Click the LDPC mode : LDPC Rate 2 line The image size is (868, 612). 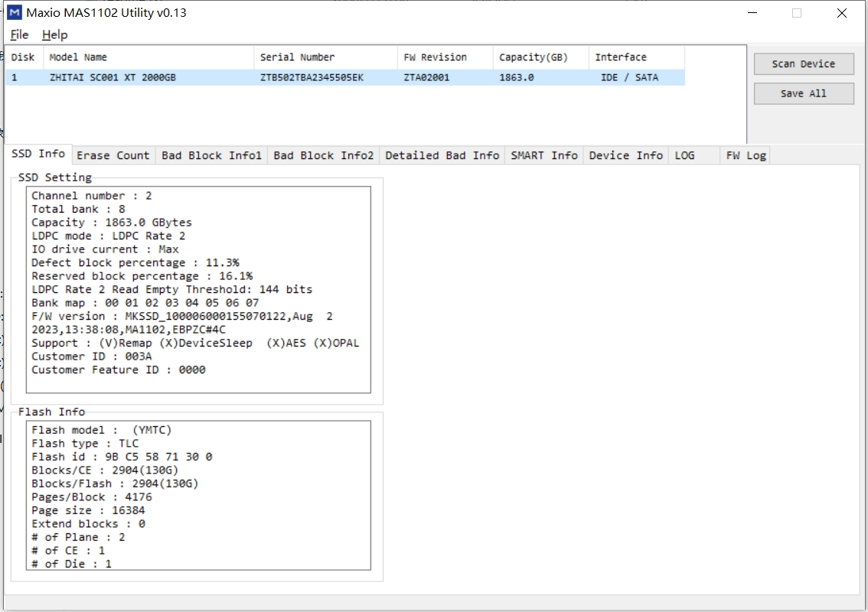109,236
